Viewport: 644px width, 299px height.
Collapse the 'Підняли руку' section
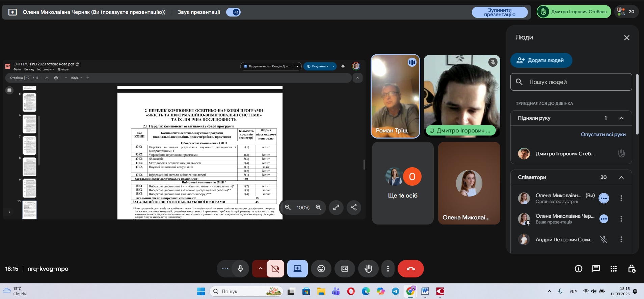pos(621,118)
